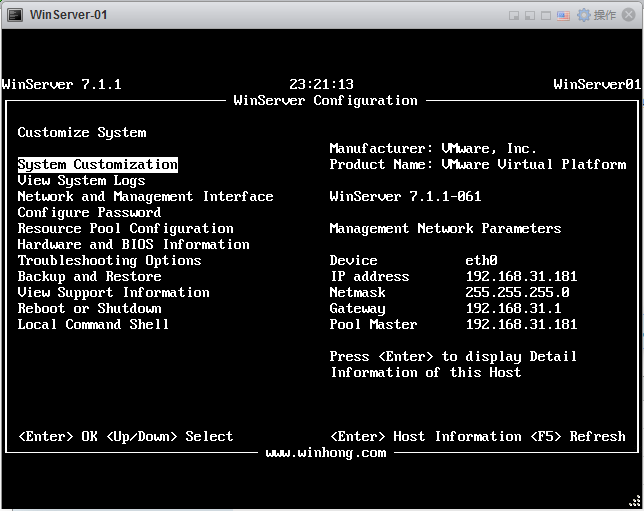Click the <Up/Down> Select hint
The image size is (644, 511).
[x=169, y=436]
